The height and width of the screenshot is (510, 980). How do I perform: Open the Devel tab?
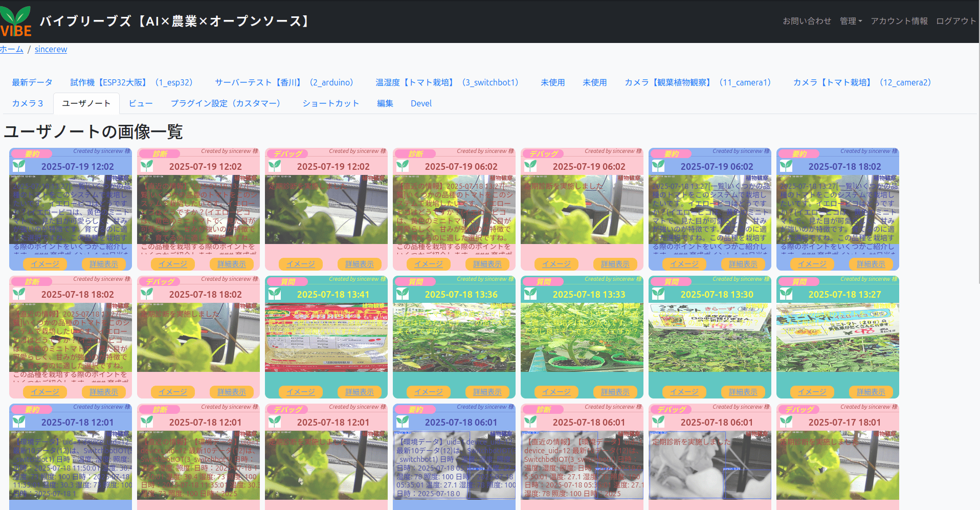pyautogui.click(x=421, y=103)
